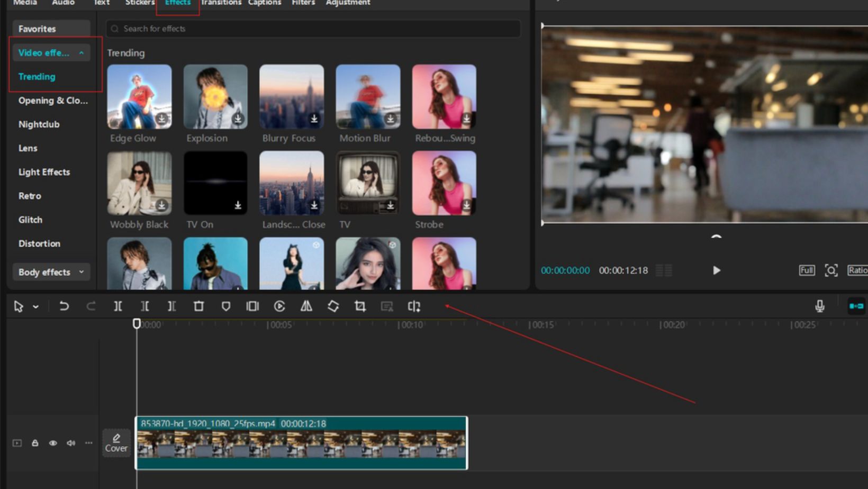Click the Search for effects field
Image resolution: width=868 pixels, height=489 pixels.
[313, 29]
